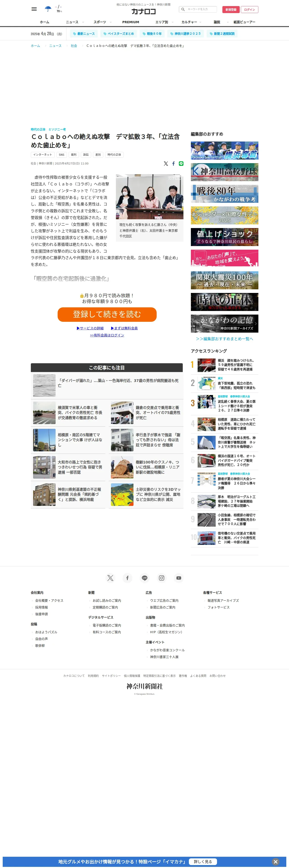This screenshot has height=868, width=289.
Task: Open ranking item 9 小田急線 article
Action: (x=224, y=520)
